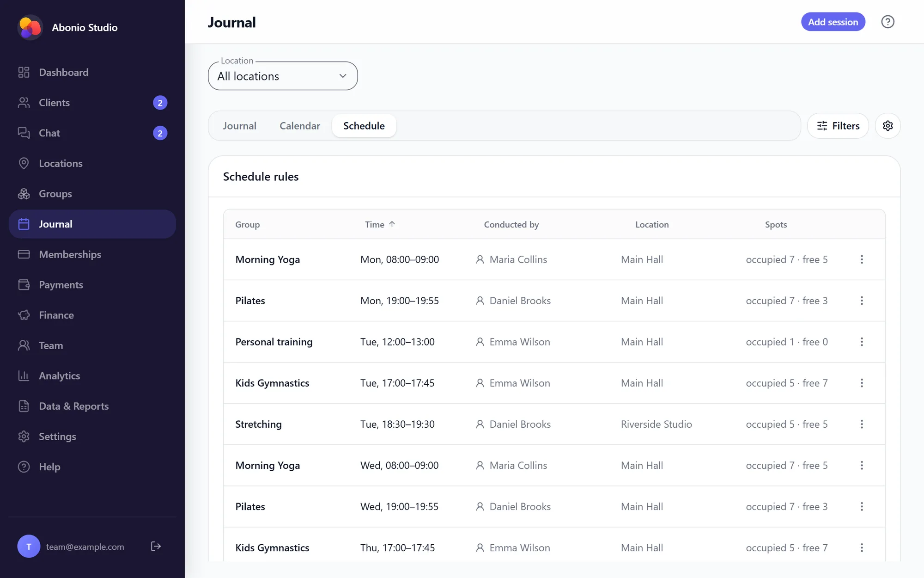This screenshot has height=578, width=924.
Task: Click Riverside Studio location cell
Action: pos(656,424)
